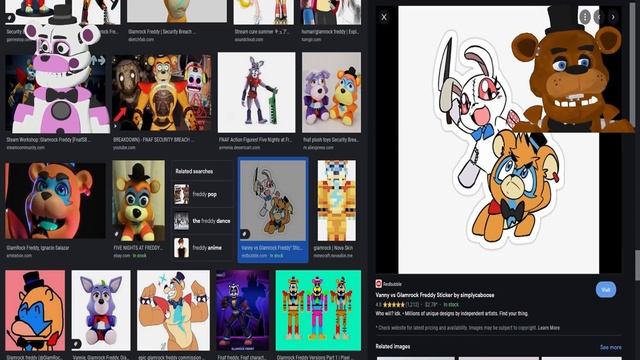This screenshot has height=360, width=640.
Task: Click the large Vanny sticker preview image
Action: [x=498, y=140]
